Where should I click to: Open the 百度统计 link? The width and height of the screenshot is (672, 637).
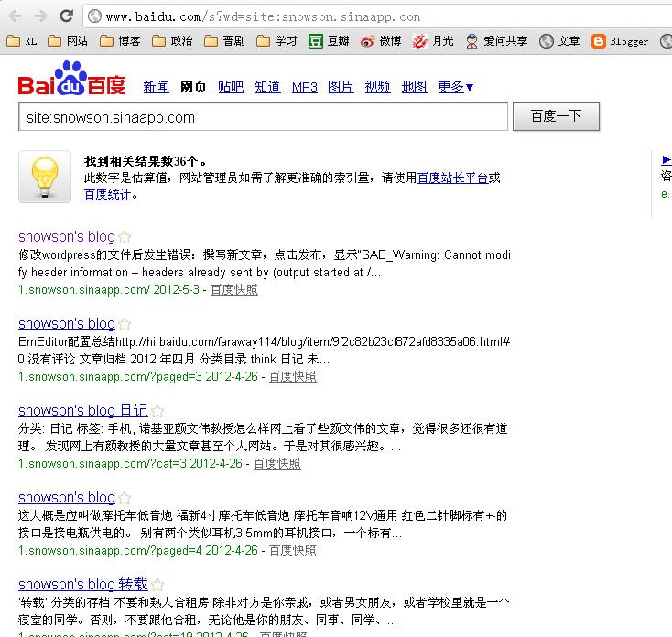tap(107, 195)
